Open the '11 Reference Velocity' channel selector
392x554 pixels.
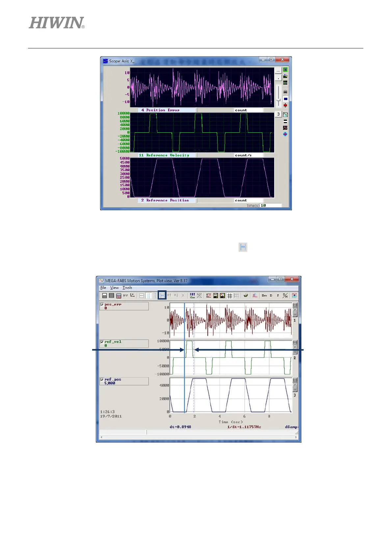pos(167,155)
